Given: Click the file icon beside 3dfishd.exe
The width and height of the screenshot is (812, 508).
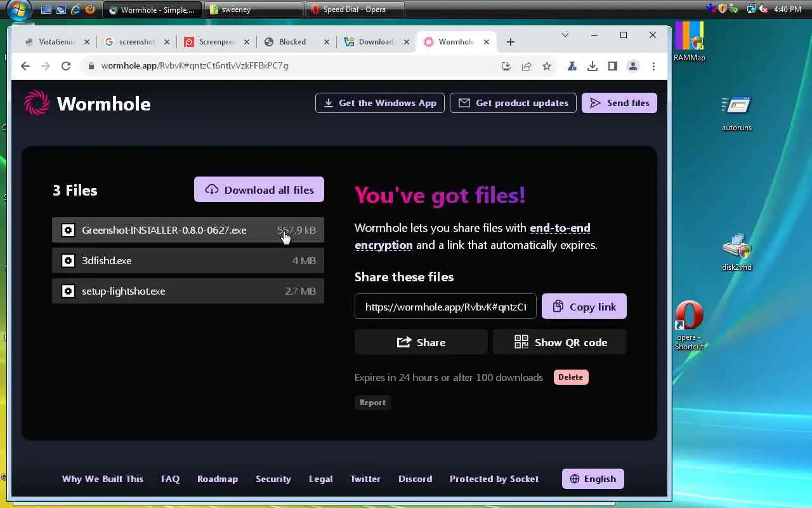Looking at the screenshot, I should pyautogui.click(x=68, y=260).
